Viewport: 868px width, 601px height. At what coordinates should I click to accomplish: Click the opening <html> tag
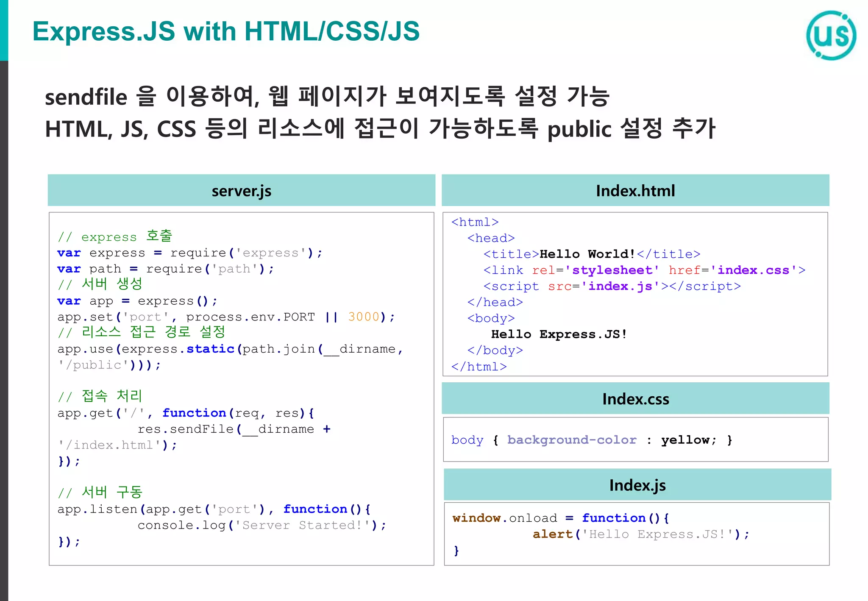point(475,222)
